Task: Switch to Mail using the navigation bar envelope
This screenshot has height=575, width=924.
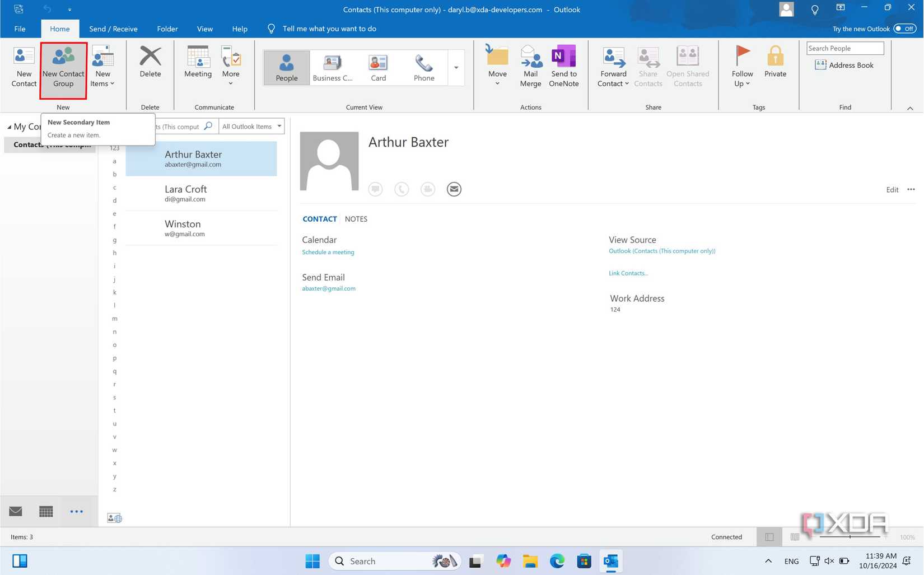Action: point(15,511)
